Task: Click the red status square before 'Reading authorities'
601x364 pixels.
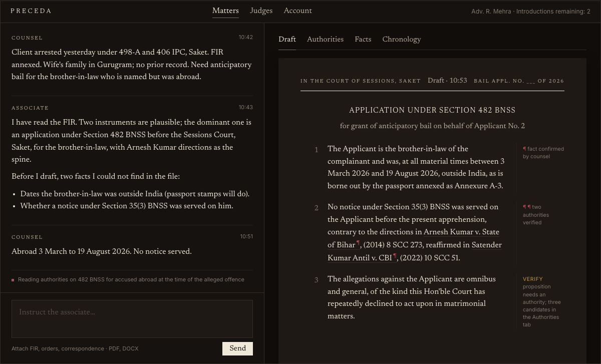Action: click(13, 280)
